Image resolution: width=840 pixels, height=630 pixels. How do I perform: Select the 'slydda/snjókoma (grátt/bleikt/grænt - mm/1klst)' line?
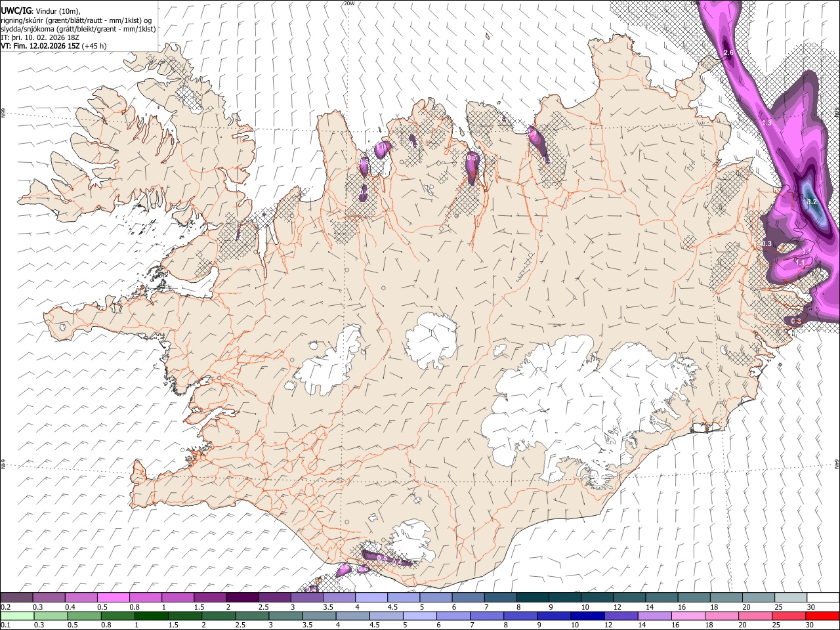(79, 29)
